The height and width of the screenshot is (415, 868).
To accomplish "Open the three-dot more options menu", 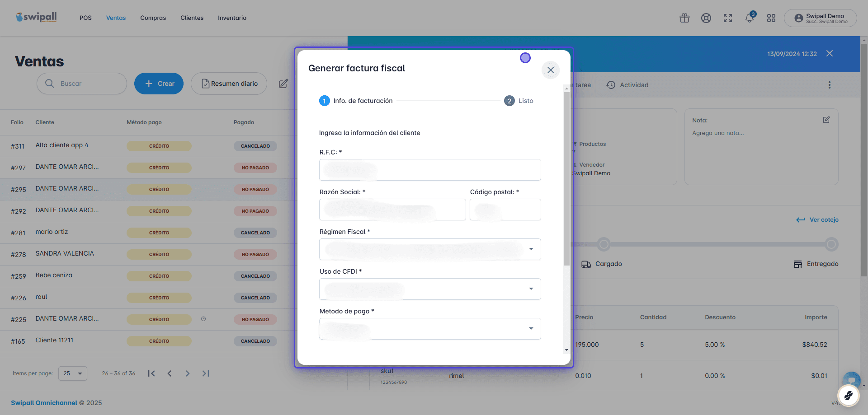I will 830,85.
